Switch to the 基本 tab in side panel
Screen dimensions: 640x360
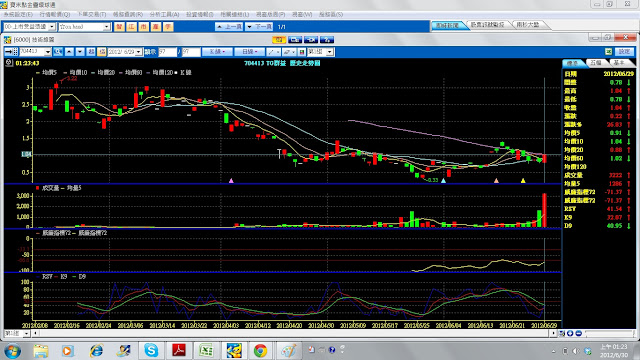point(619,63)
